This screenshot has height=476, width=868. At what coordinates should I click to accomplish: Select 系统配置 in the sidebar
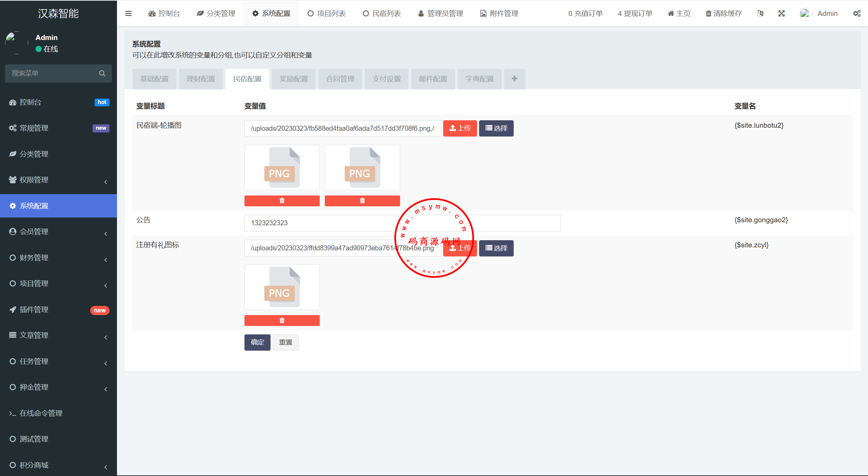click(58, 206)
